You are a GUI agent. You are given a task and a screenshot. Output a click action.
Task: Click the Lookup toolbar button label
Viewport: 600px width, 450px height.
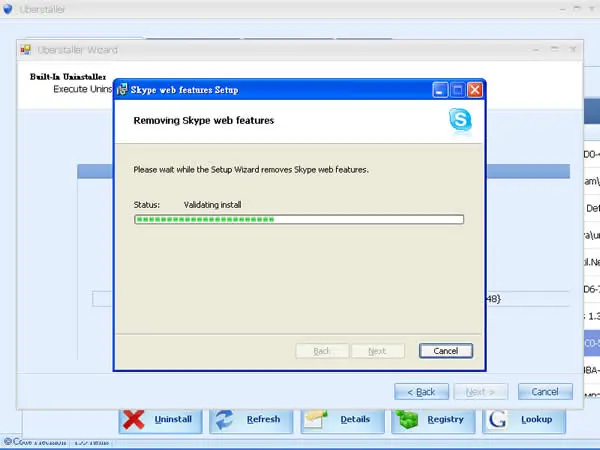pos(536,419)
